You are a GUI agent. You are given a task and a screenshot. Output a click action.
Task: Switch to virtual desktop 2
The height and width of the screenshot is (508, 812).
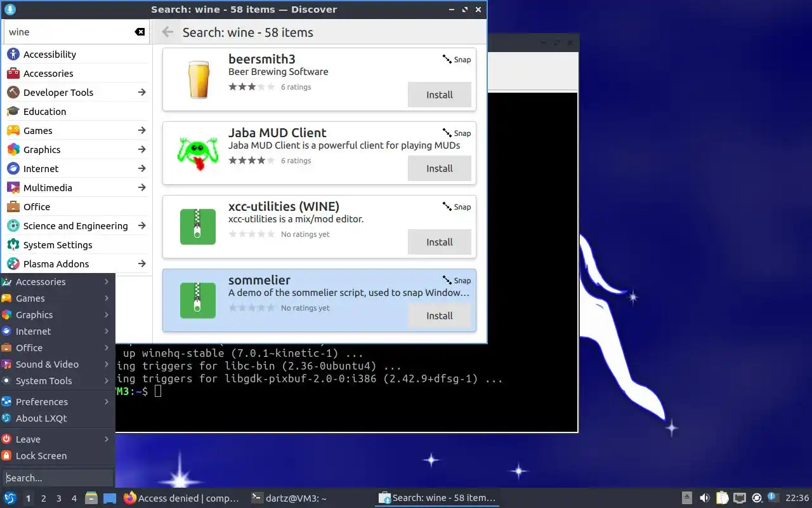[43, 498]
